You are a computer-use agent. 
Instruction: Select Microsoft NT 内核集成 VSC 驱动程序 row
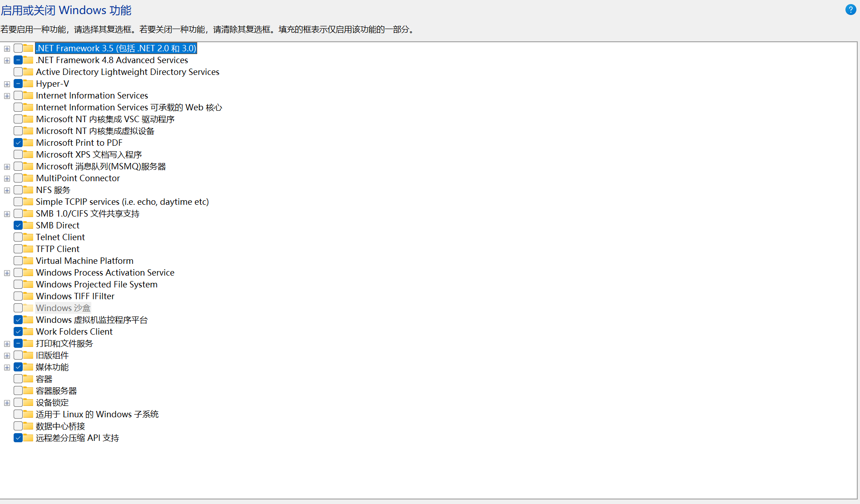tap(105, 119)
